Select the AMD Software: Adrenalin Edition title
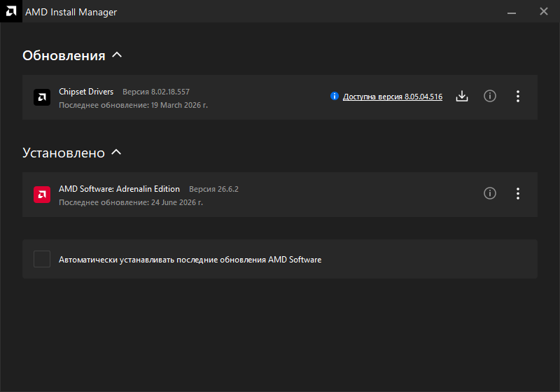560x392 pixels. tap(119, 189)
